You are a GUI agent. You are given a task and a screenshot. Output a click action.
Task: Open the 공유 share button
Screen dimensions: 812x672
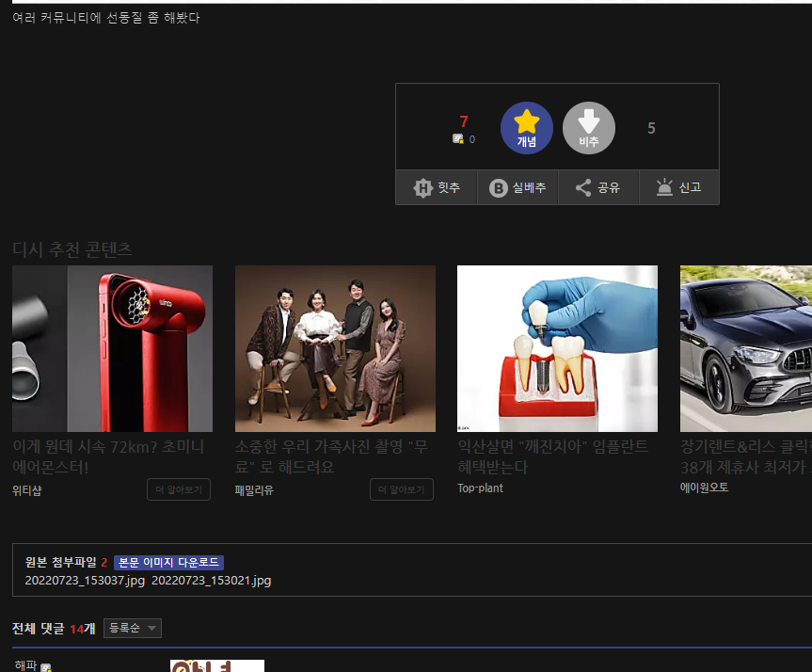598,187
